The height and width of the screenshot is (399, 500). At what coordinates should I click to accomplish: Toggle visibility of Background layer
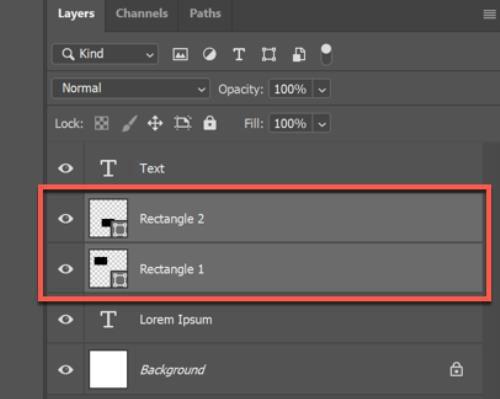coord(66,370)
